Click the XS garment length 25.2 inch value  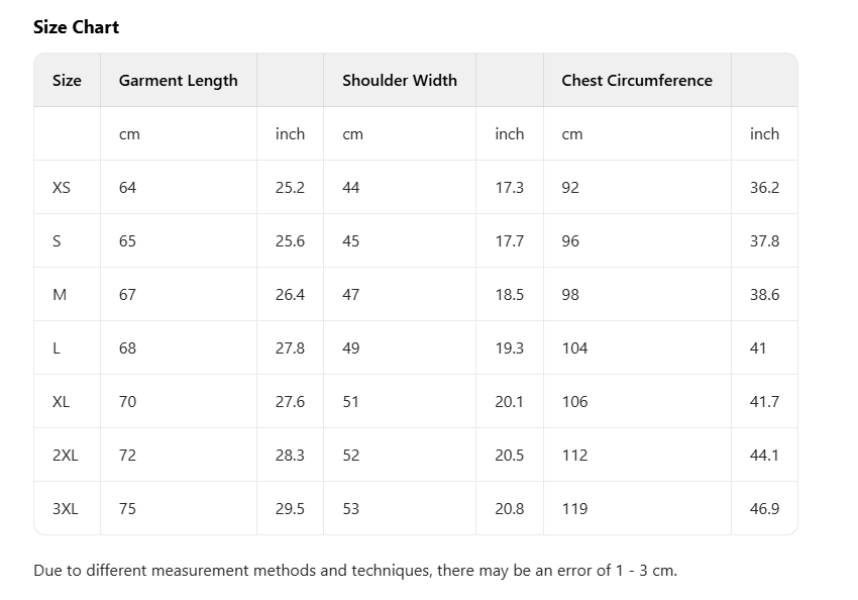pos(290,187)
